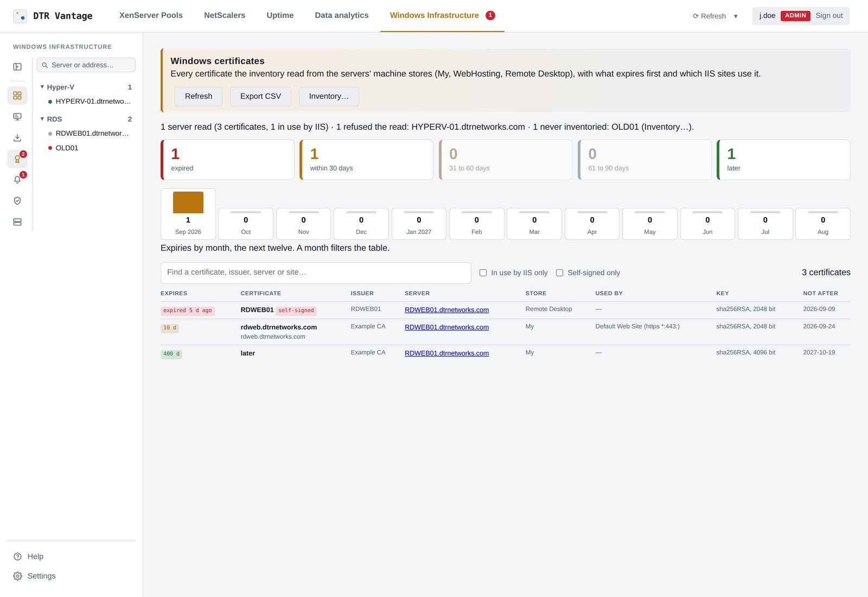Sort by the ISSUER column header
Image resolution: width=868 pixels, height=597 pixels.
pos(362,294)
